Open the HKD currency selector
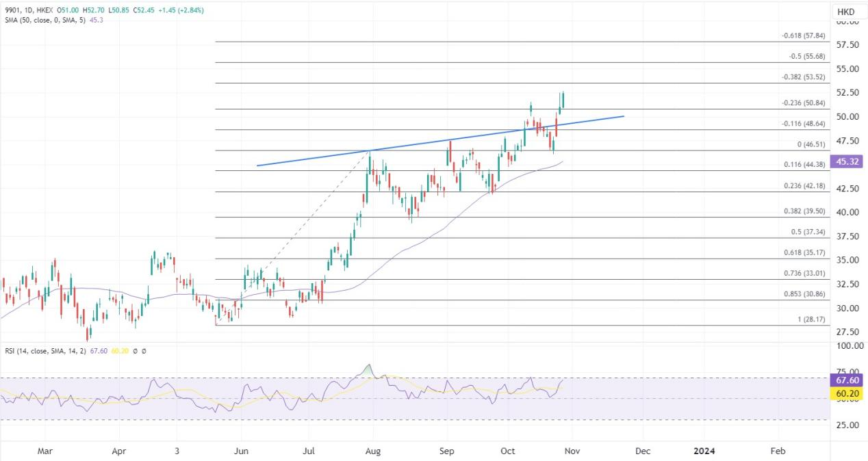868x461 pixels. pyautogui.click(x=846, y=12)
